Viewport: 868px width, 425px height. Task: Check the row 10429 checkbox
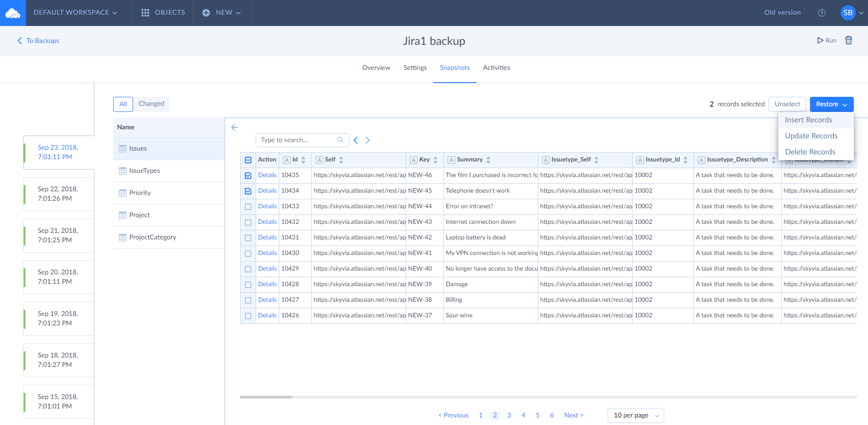[248, 269]
